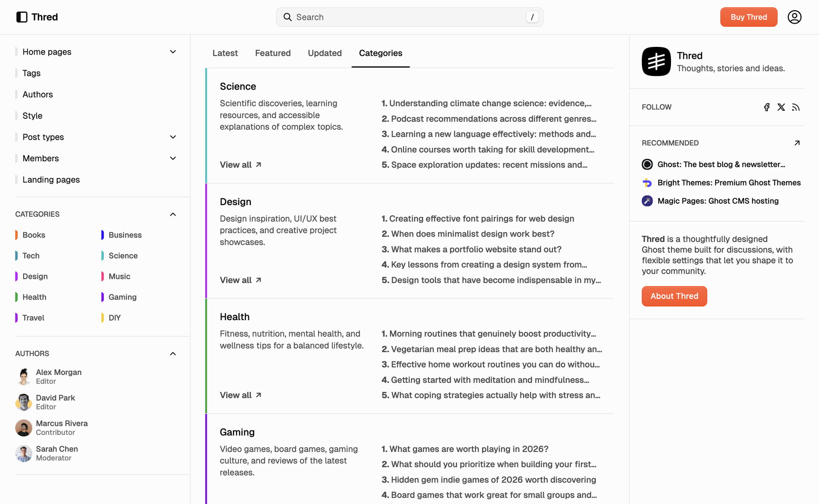This screenshot has width=819, height=504.
Task: Open the article about minimalist design
Action: tap(468, 234)
